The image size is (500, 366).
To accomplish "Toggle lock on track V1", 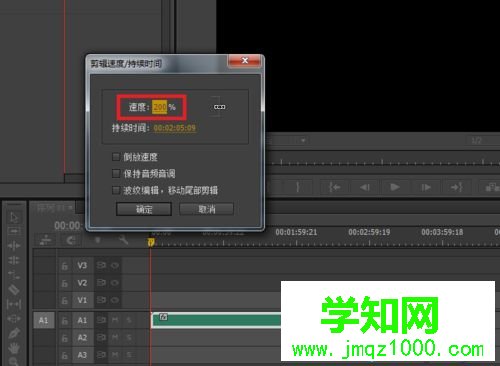I will 65,301.
